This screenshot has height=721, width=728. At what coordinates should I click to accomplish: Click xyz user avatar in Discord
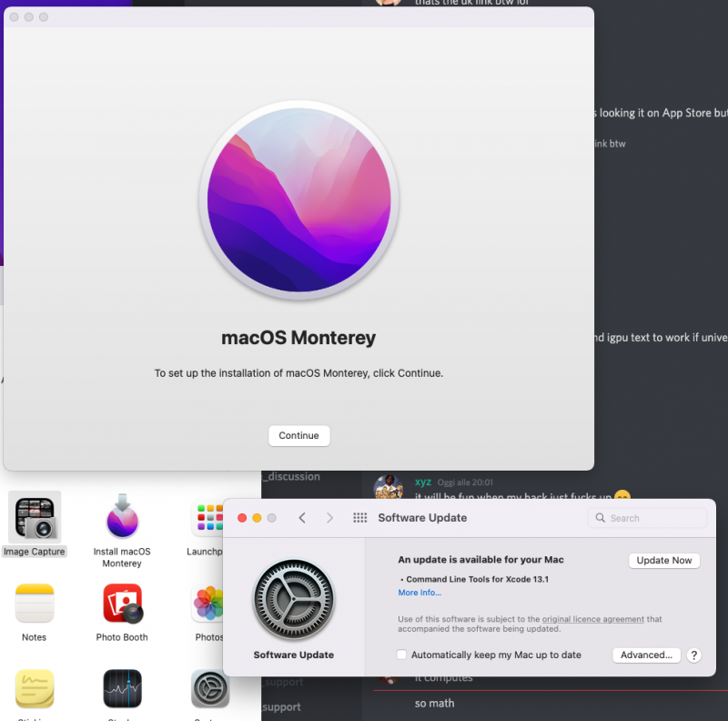click(x=389, y=486)
